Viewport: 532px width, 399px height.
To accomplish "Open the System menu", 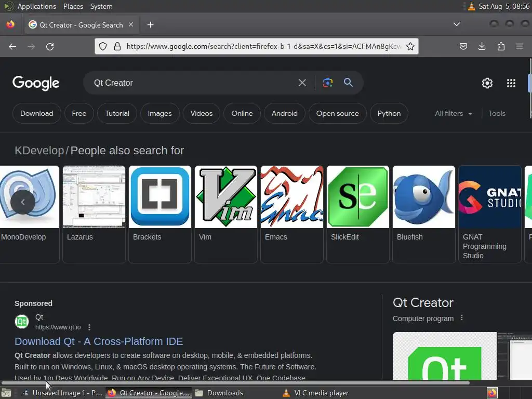I will point(101,6).
